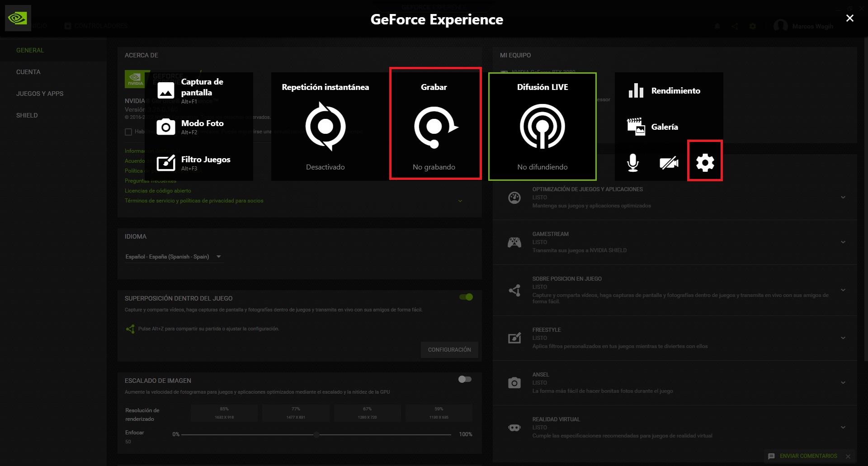
Task: Disable the webcam in the overlay
Action: point(669,163)
